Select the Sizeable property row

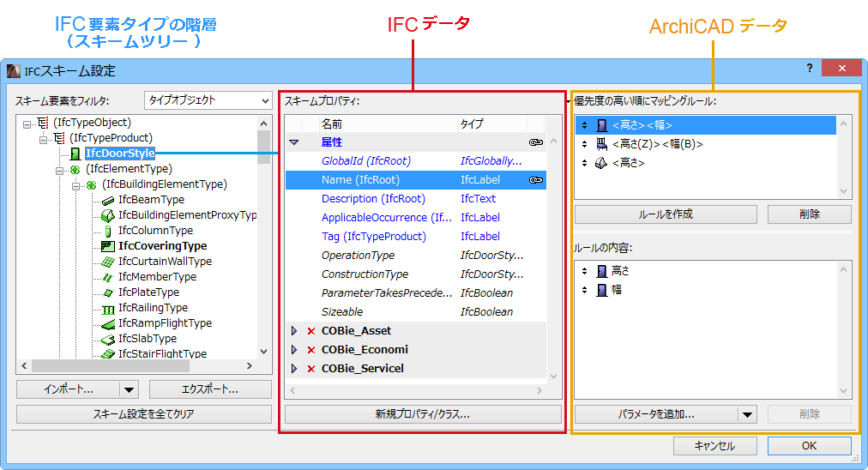(416, 311)
